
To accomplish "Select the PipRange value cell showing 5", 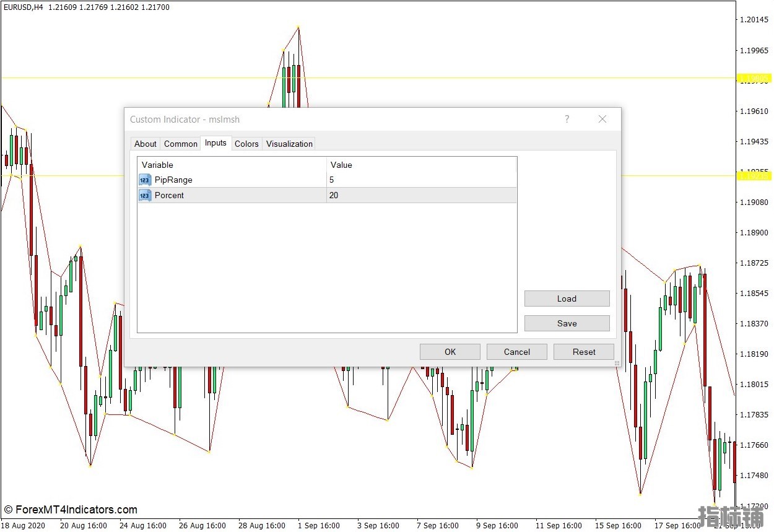I will 421,180.
